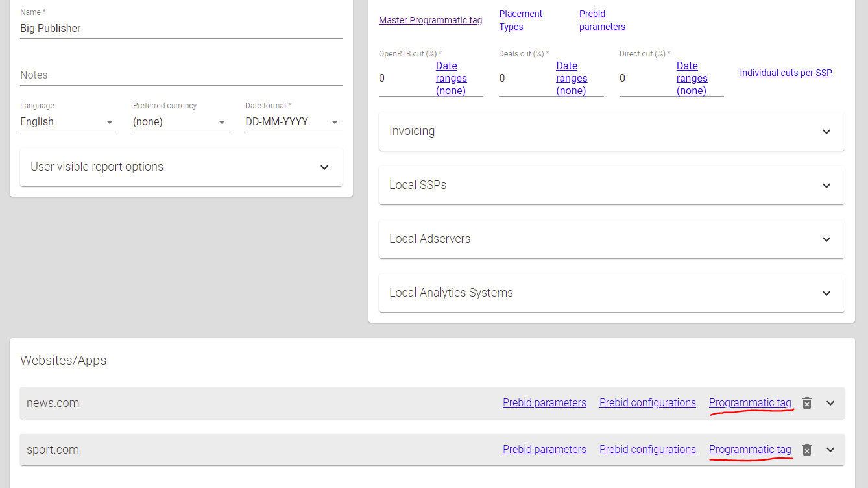Open Prebid parameters for news.com
This screenshot has width=868, height=488.
pyautogui.click(x=544, y=403)
